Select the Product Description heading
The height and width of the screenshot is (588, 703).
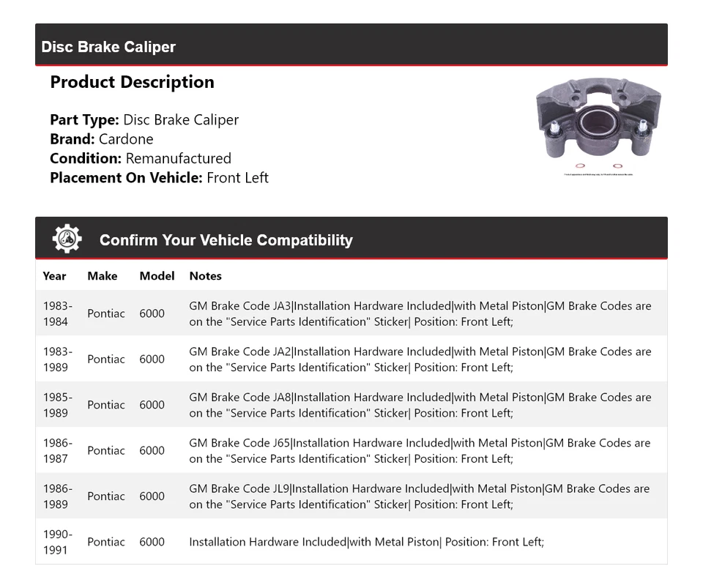click(132, 82)
